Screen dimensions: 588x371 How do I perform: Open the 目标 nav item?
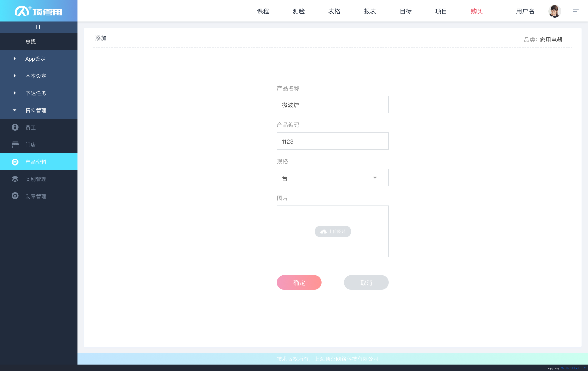(405, 11)
